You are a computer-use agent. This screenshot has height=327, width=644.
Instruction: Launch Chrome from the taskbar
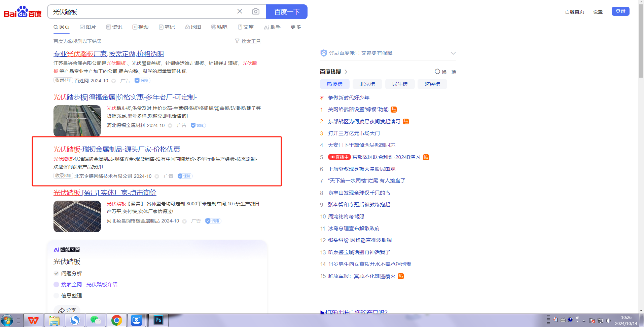tap(116, 320)
